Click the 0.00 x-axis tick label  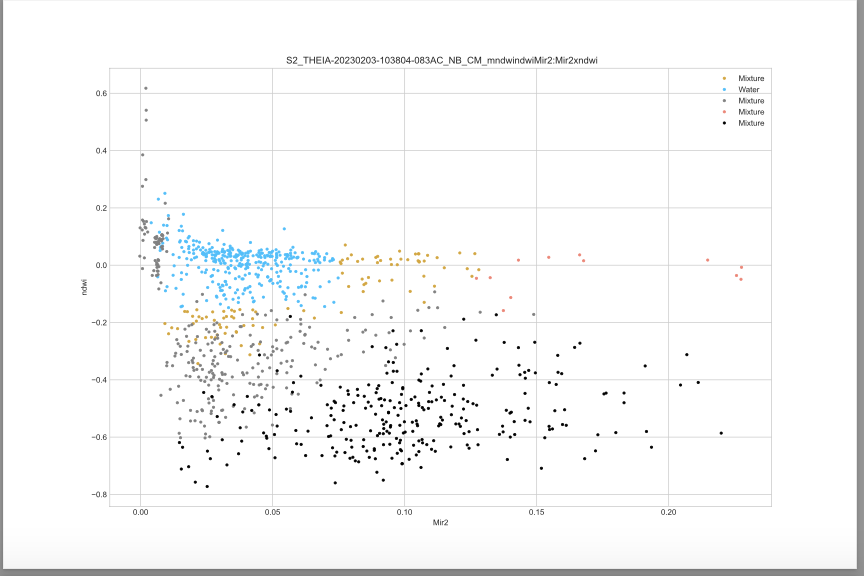(x=141, y=513)
